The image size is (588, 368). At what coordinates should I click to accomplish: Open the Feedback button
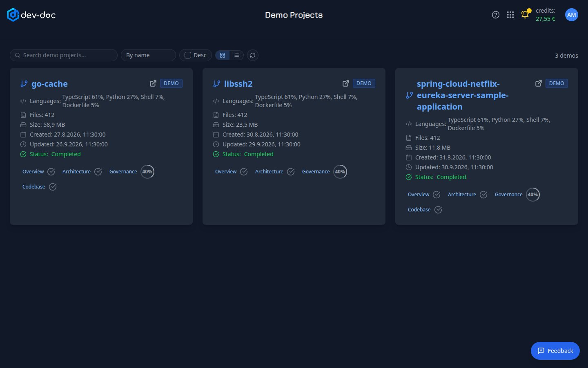click(555, 351)
